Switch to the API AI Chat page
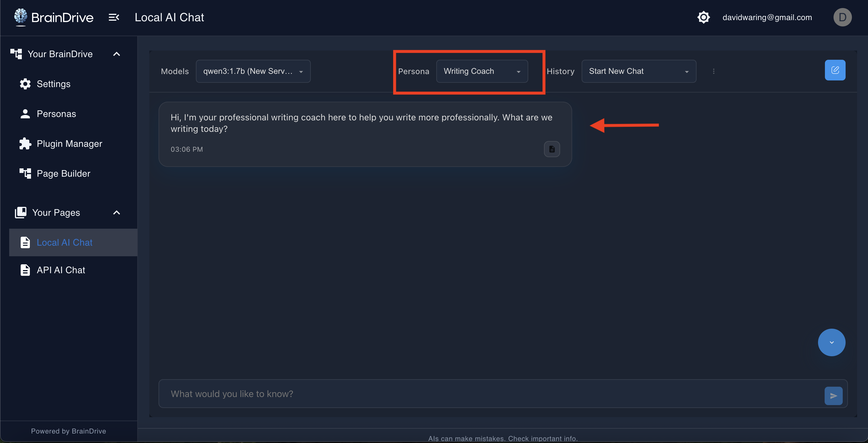Screen dimensions: 868x443 [61, 270]
